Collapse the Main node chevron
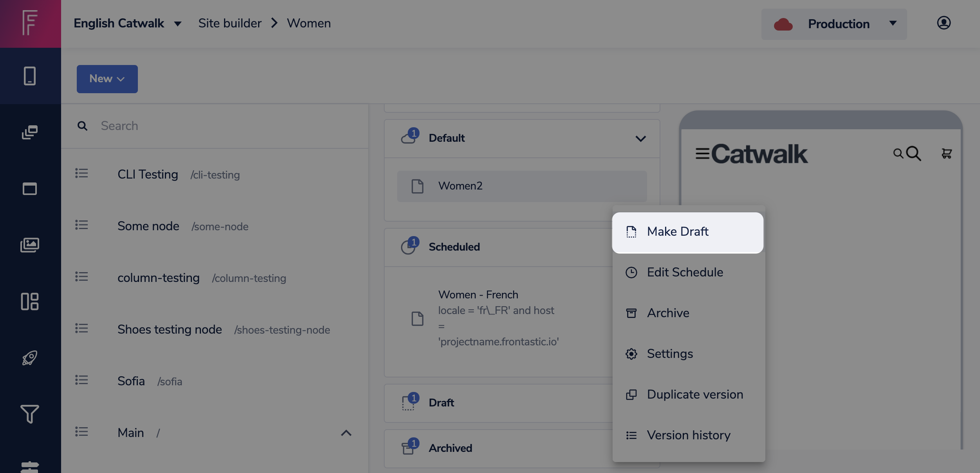 click(x=346, y=433)
